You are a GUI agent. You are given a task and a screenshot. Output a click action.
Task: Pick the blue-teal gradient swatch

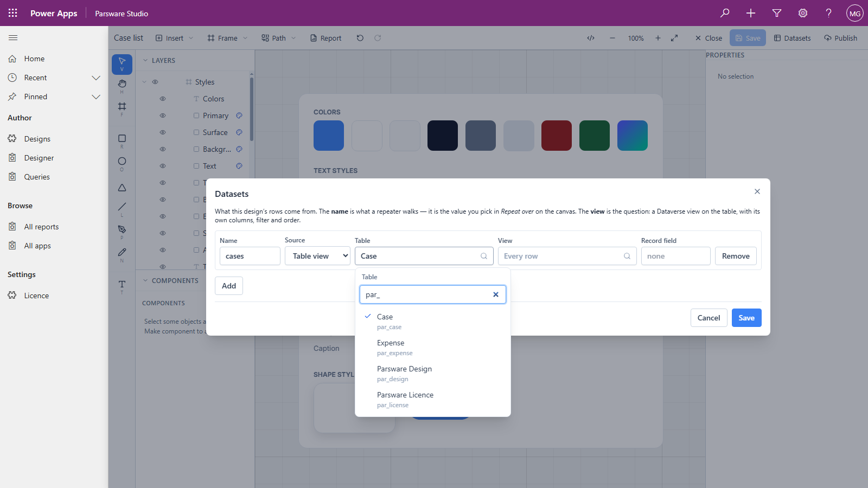633,136
